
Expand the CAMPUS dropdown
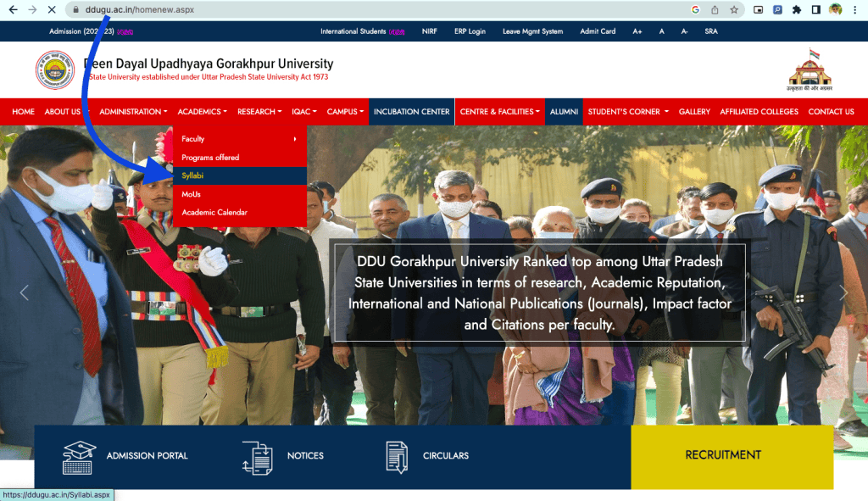(x=345, y=112)
